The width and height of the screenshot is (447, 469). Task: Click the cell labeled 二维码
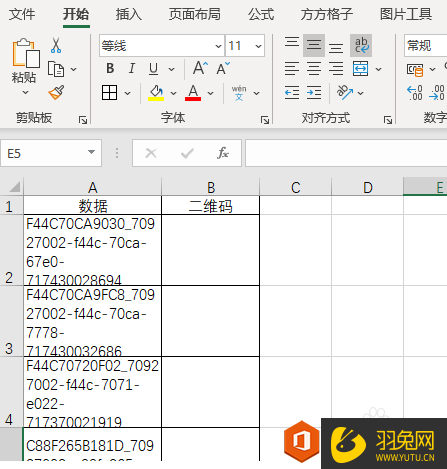click(x=211, y=205)
